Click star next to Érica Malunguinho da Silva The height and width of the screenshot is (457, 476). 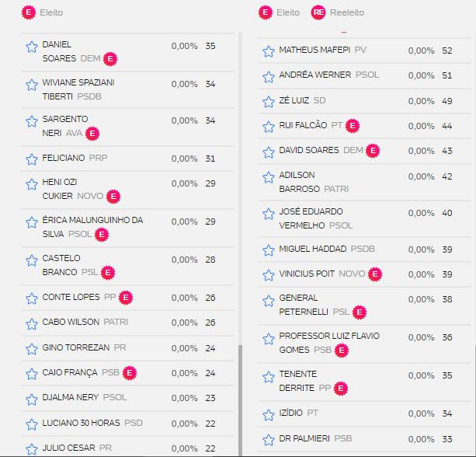(x=31, y=222)
